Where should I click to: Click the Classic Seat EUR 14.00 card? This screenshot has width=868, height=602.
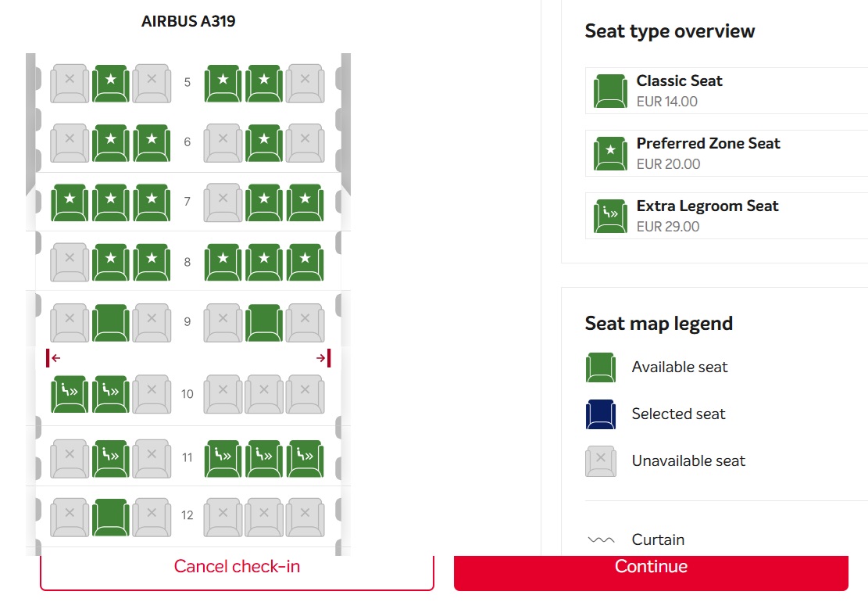coord(727,91)
